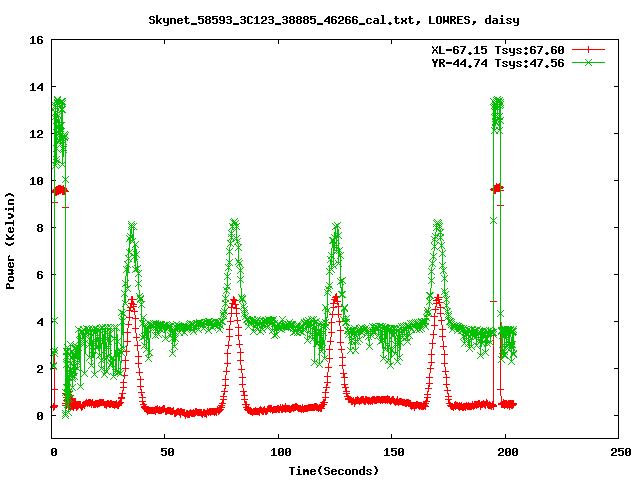
Task: Select the XL-67.15 Tsys:67.60 legend label
Action: 498,50
